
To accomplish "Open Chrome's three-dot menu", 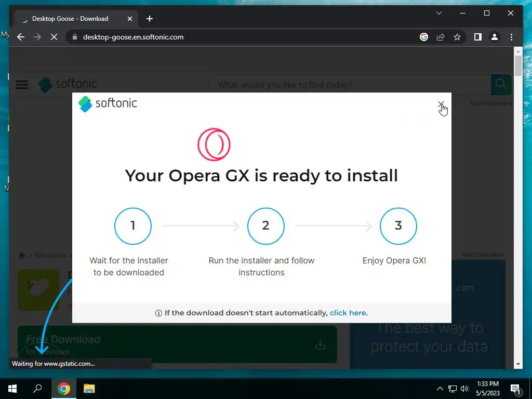I will coord(511,37).
